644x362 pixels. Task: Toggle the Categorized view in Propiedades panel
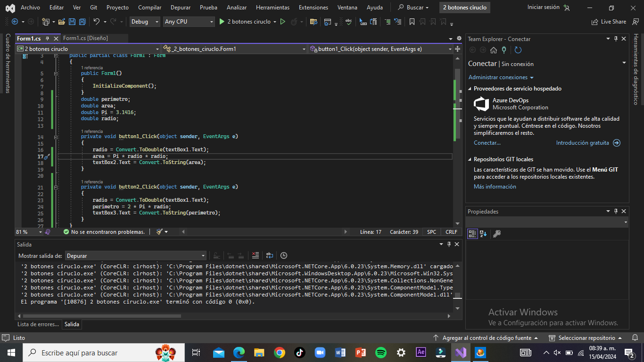pos(472,233)
